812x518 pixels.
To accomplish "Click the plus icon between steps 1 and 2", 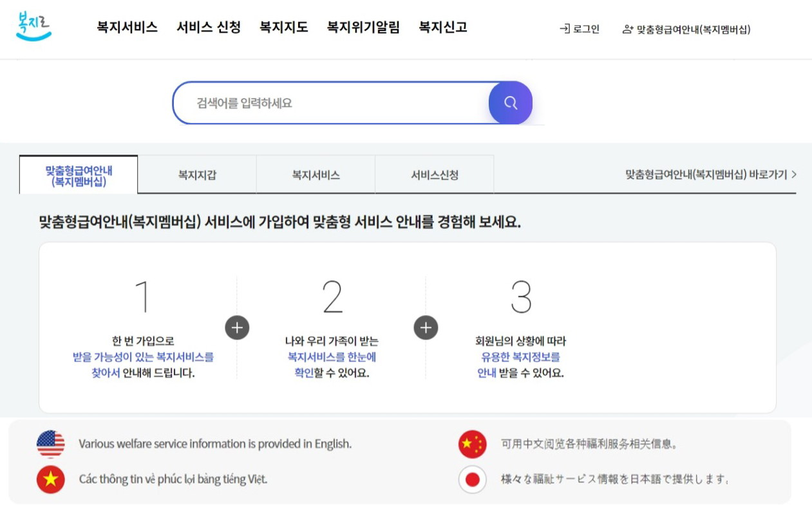I will tap(238, 327).
